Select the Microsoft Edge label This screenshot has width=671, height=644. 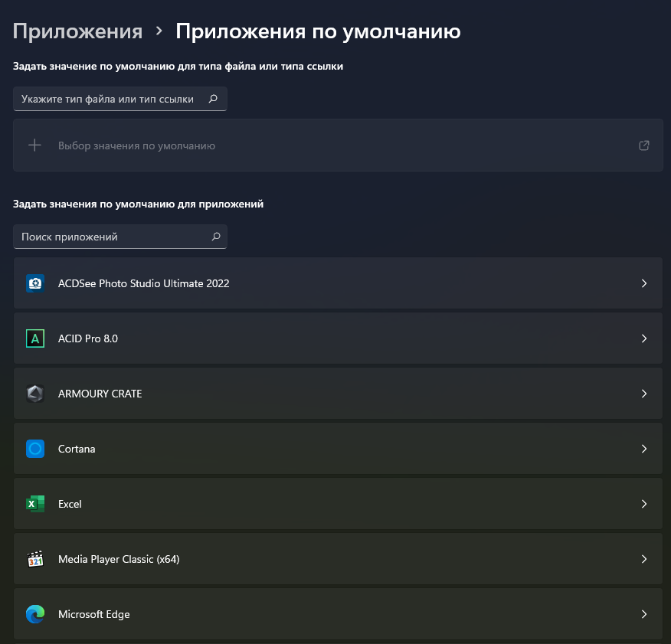click(x=93, y=614)
